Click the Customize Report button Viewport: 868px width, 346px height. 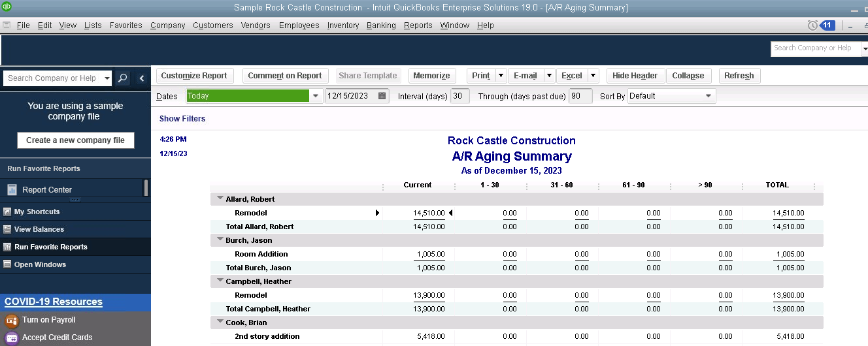194,76
